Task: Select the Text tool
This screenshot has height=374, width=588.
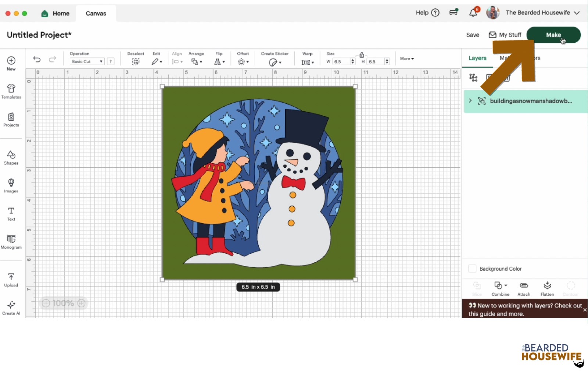Action: (x=11, y=214)
